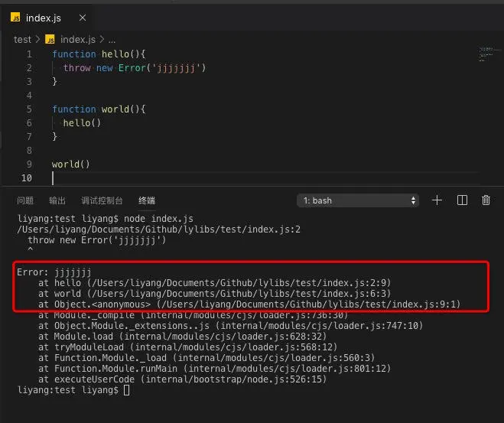The height and width of the screenshot is (423, 504).
Task: Split the terminal pane
Action: tap(462, 200)
